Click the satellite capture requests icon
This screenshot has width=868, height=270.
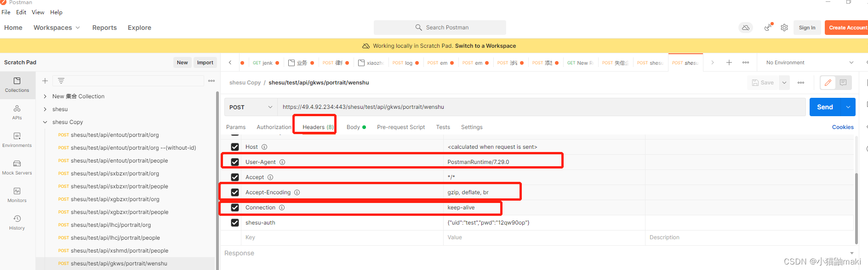coord(769,27)
